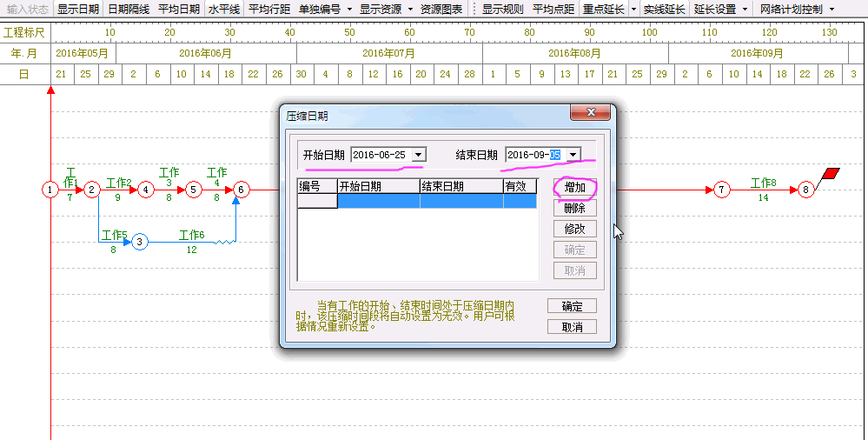The height and width of the screenshot is (440, 868).
Task: Click the 2016年08月 month header
Action: coord(575,53)
